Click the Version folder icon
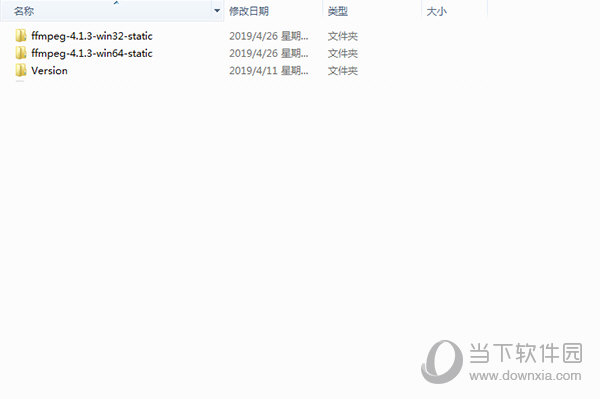The width and height of the screenshot is (600, 399). click(x=21, y=70)
